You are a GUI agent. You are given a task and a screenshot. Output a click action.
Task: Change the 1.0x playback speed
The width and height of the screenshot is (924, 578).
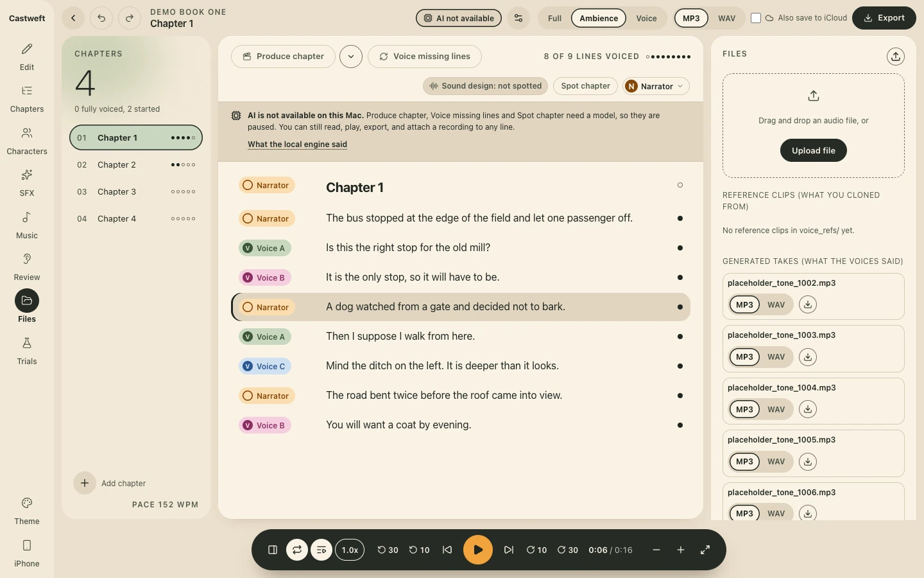click(x=350, y=550)
